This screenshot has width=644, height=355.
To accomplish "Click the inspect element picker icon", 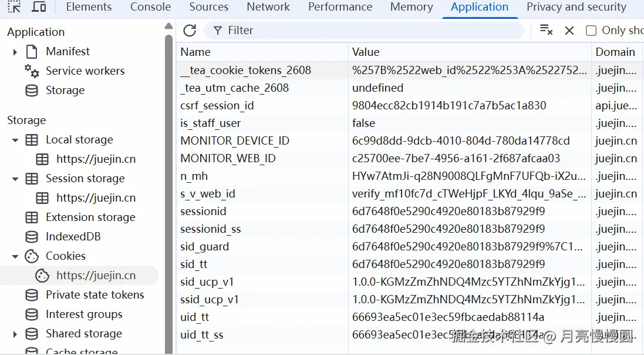I will pos(14,7).
